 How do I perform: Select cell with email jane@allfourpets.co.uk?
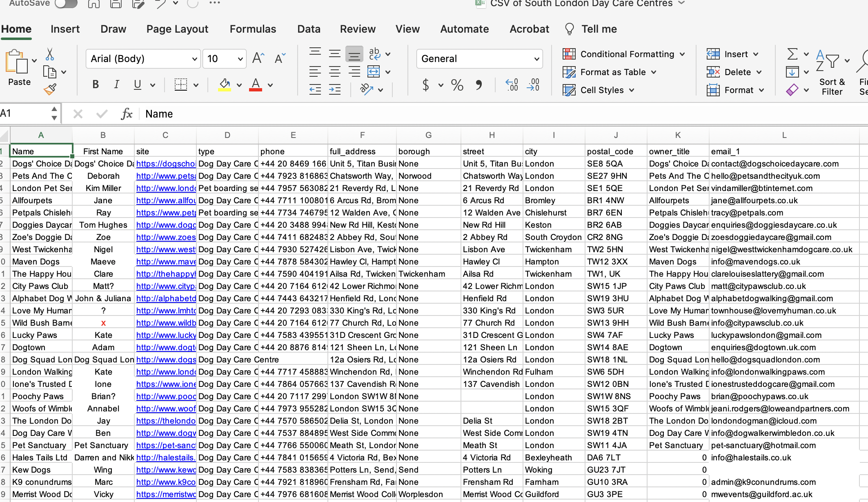pyautogui.click(x=784, y=200)
